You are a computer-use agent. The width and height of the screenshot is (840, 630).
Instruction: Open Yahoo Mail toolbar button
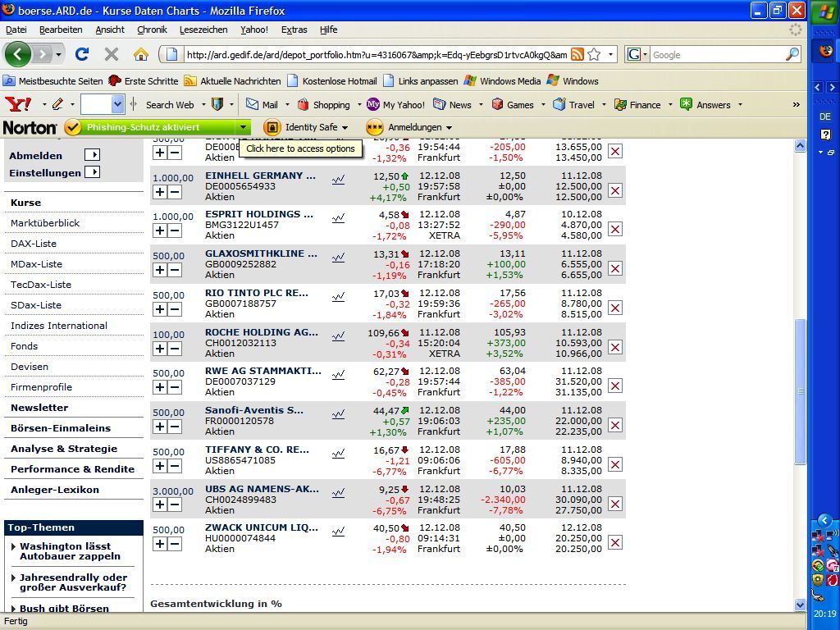pos(262,104)
